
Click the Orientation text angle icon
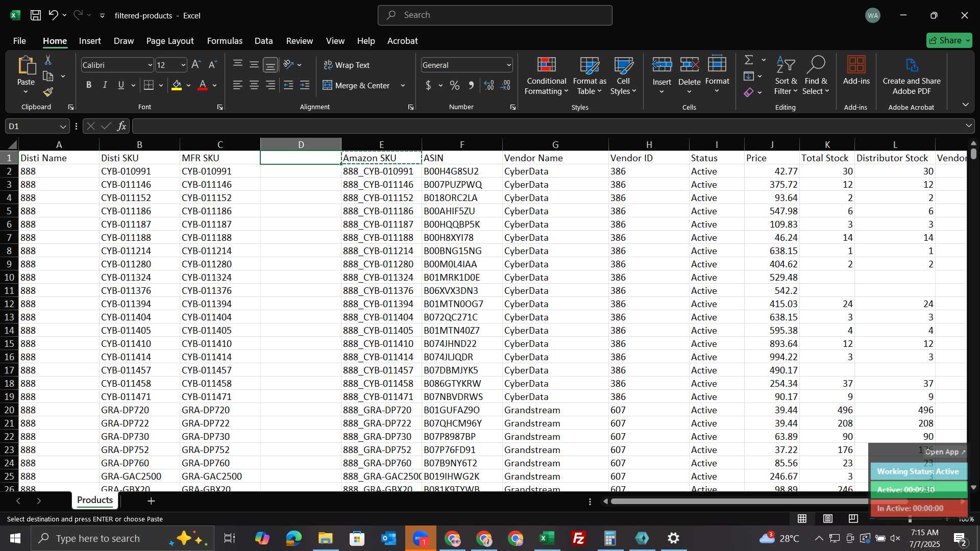[288, 65]
